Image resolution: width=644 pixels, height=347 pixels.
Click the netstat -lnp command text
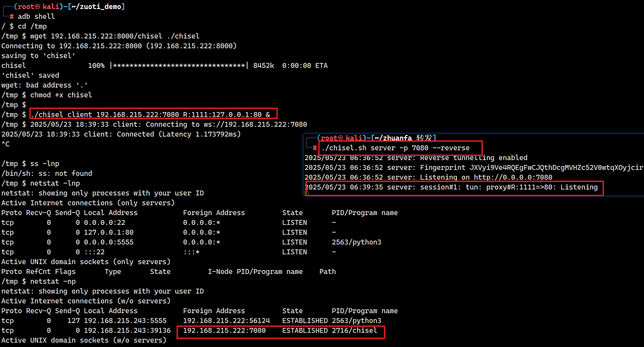55,183
